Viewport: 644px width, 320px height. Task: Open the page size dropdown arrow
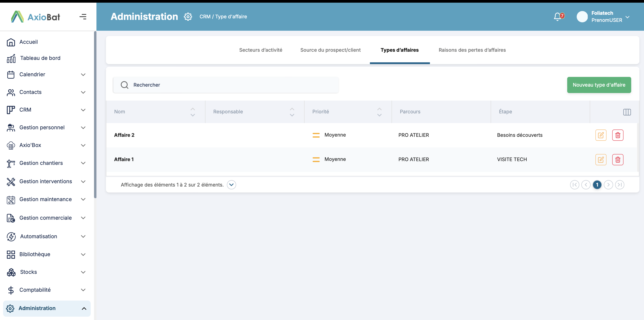pos(231,185)
